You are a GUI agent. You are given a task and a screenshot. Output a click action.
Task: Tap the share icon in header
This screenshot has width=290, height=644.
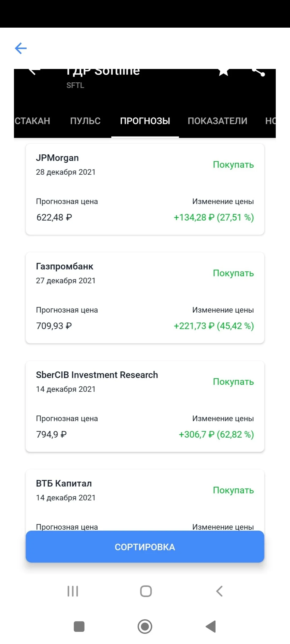click(259, 72)
